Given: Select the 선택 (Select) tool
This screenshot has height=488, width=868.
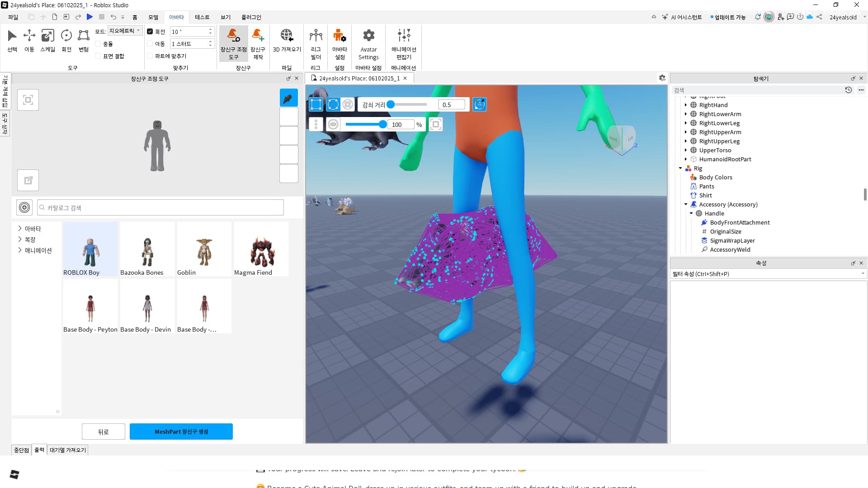Looking at the screenshot, I should pyautogui.click(x=12, y=41).
